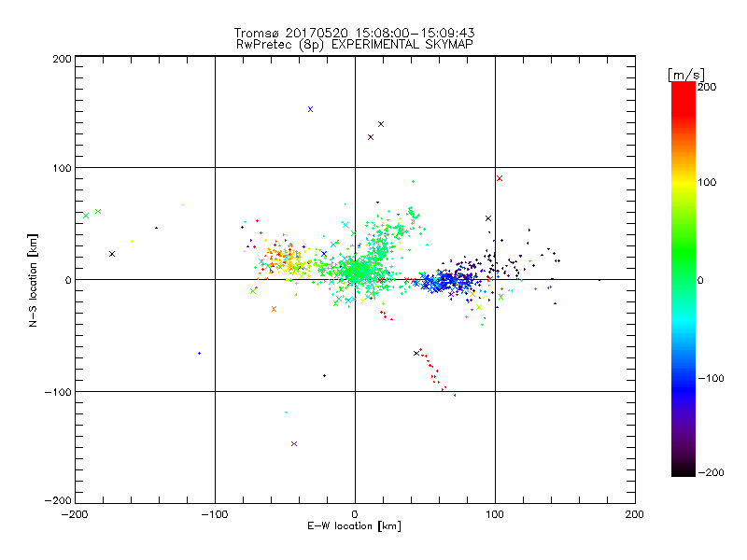This screenshot has width=747, height=560.
Task: Click the x-axis tick label '-200'
Action: [75, 514]
